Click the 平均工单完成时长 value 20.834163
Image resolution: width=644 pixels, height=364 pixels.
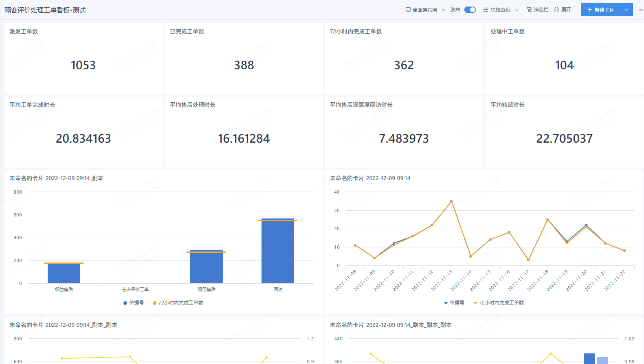pyautogui.click(x=84, y=139)
